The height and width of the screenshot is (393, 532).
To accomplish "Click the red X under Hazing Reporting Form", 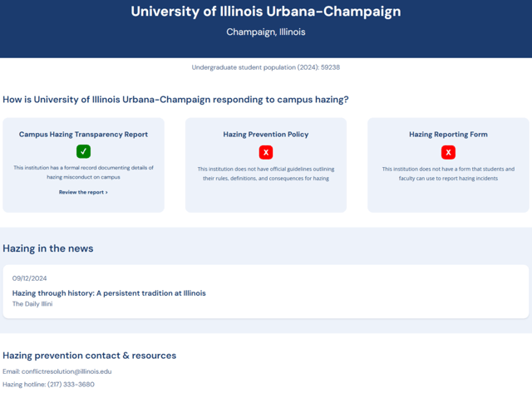I will point(448,152).
